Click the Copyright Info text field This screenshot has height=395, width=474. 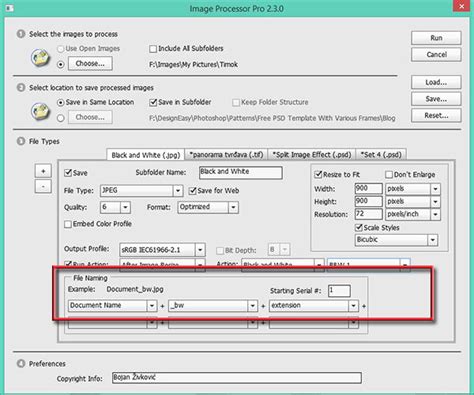pyautogui.click(x=237, y=378)
